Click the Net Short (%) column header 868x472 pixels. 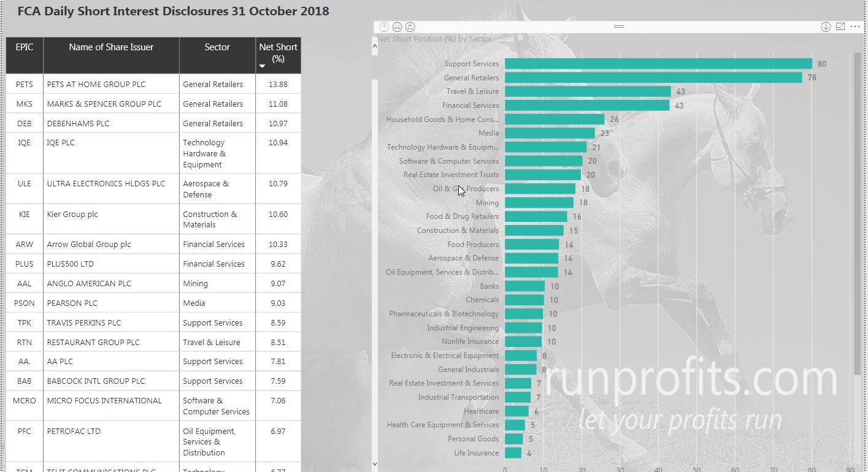[278, 53]
